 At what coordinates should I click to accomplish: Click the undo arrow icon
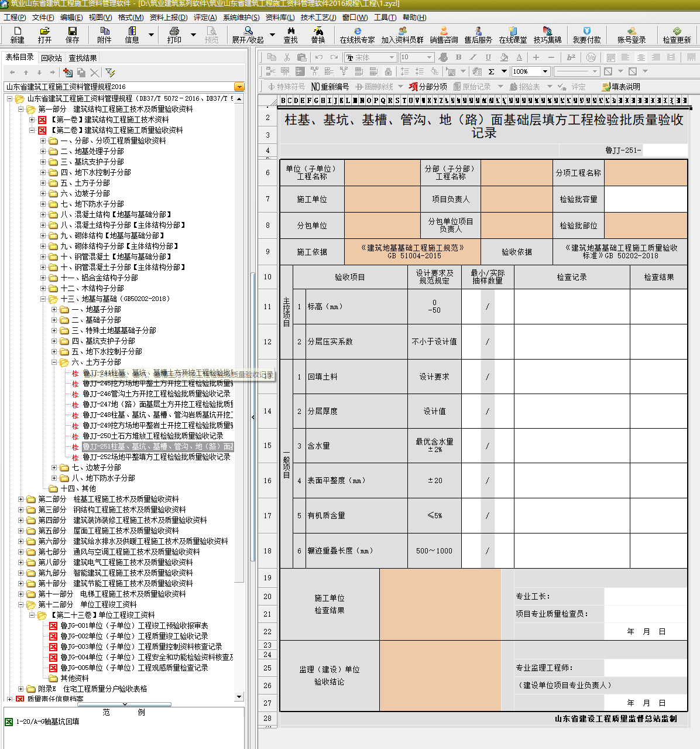[x=318, y=57]
